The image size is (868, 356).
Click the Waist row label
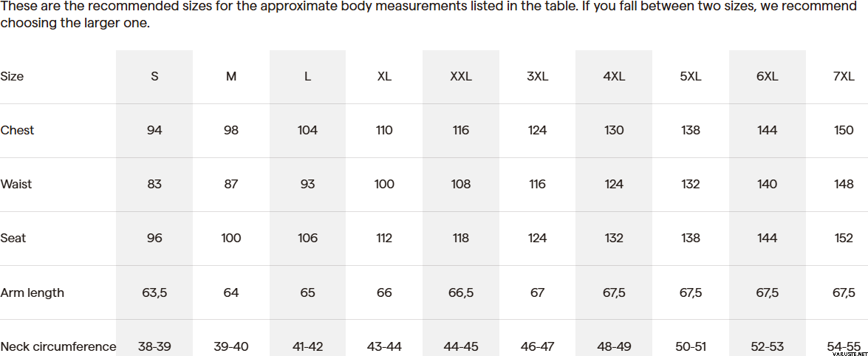tap(16, 184)
